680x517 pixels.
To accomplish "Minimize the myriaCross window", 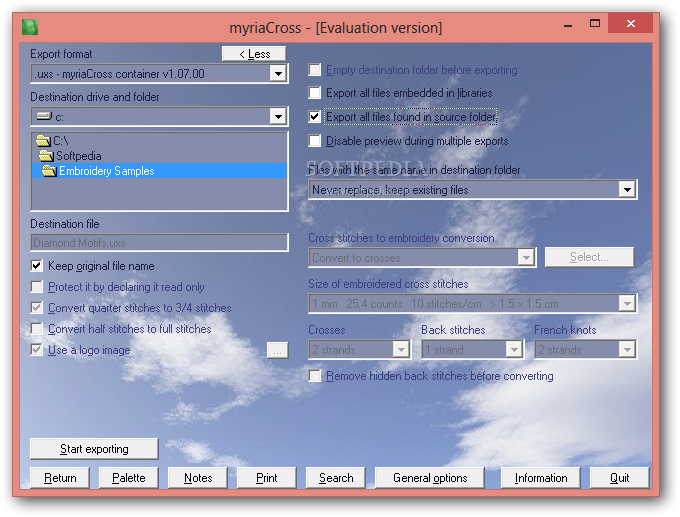I will pyautogui.click(x=568, y=25).
